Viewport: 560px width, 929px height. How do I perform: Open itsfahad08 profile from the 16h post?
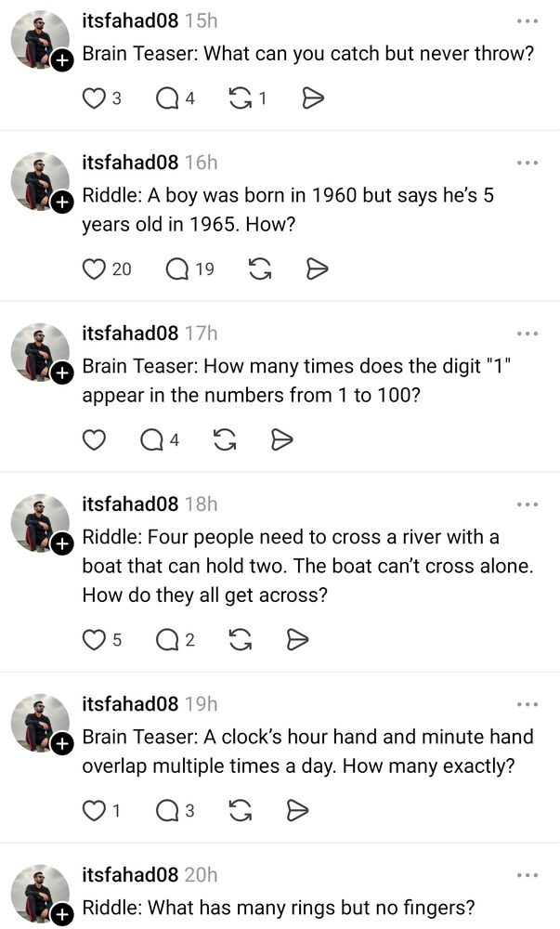coord(130,162)
